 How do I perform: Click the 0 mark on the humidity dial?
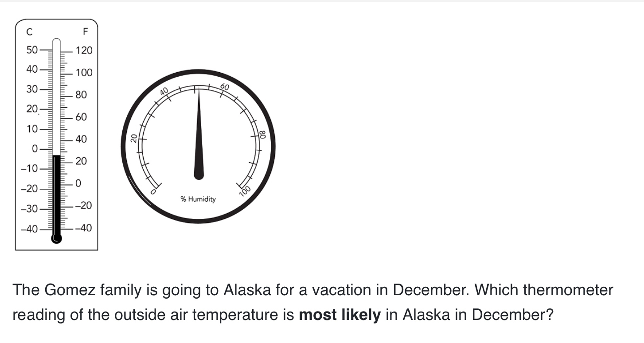[153, 193]
